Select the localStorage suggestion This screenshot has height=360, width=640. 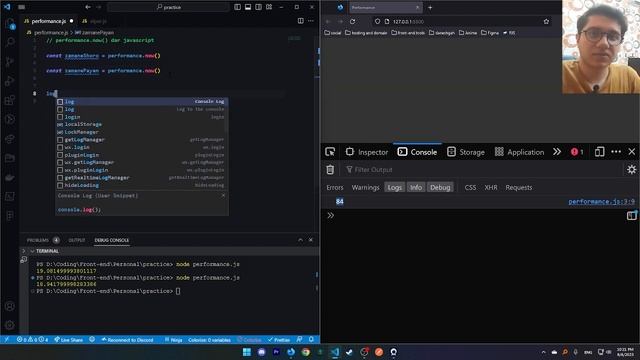tap(141, 124)
